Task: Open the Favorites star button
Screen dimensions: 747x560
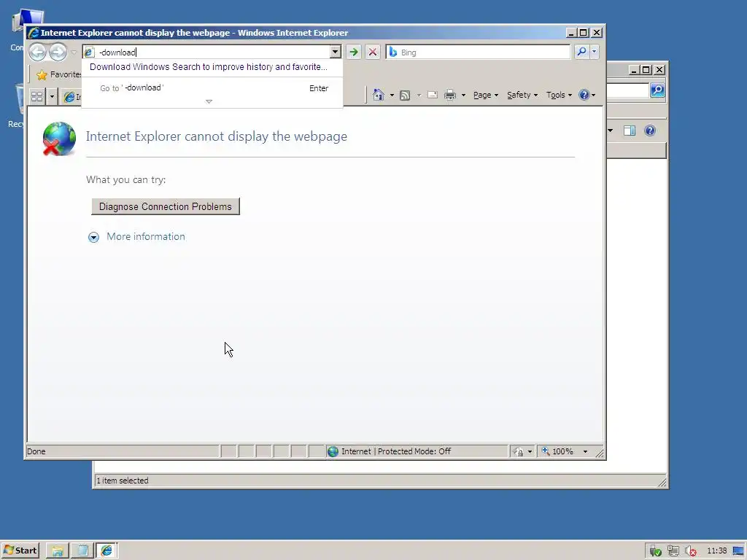Action: tap(58, 74)
